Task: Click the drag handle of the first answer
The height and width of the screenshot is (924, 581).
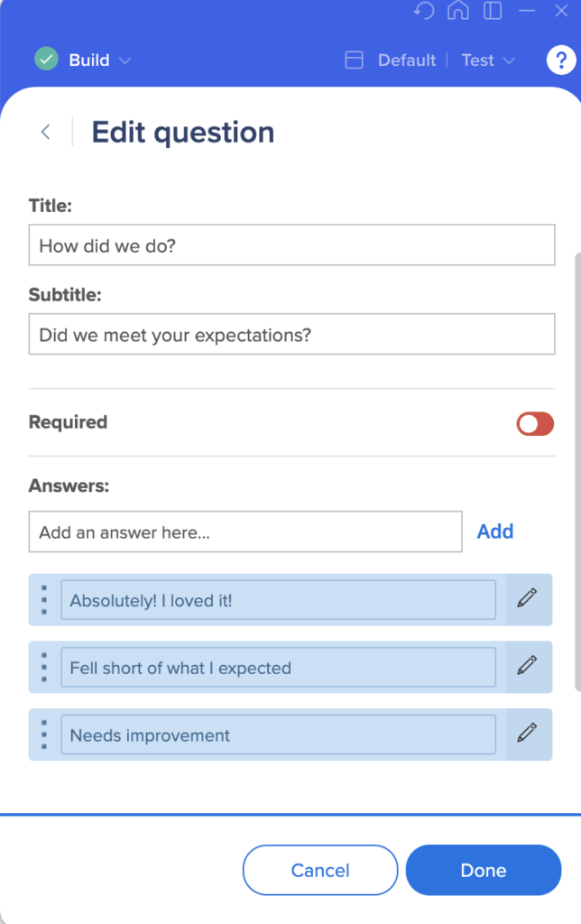Action: point(43,599)
